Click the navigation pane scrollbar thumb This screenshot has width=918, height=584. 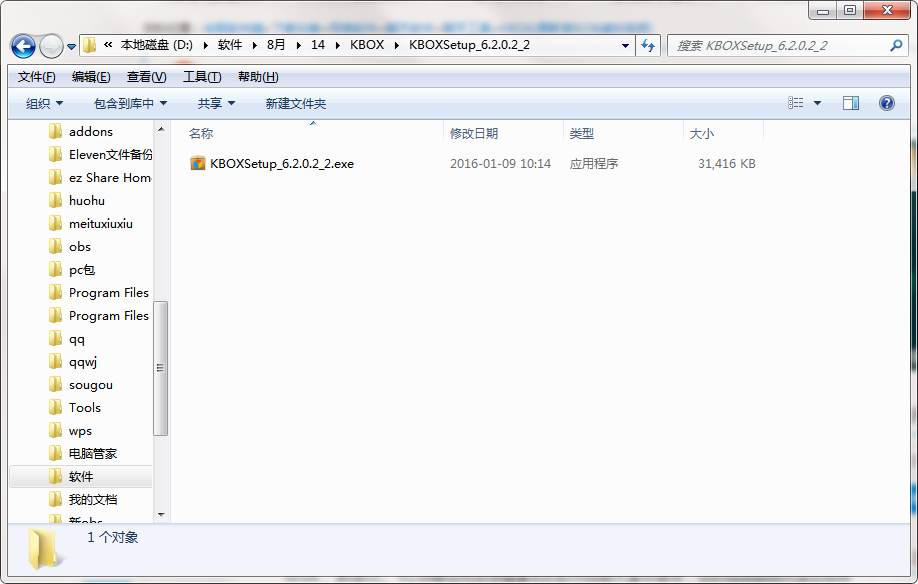point(160,369)
